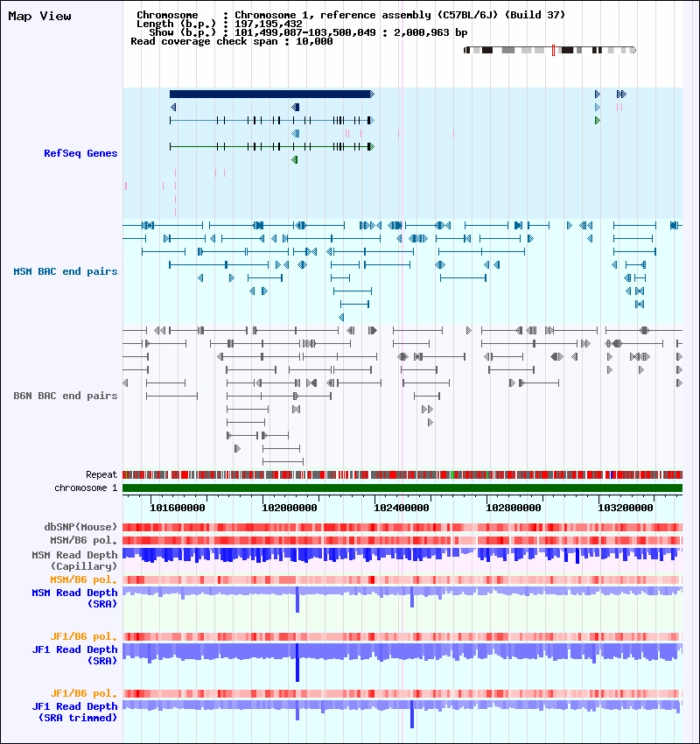Click the dark deep spike in MSM Read Depth (SRA)

coord(297,600)
